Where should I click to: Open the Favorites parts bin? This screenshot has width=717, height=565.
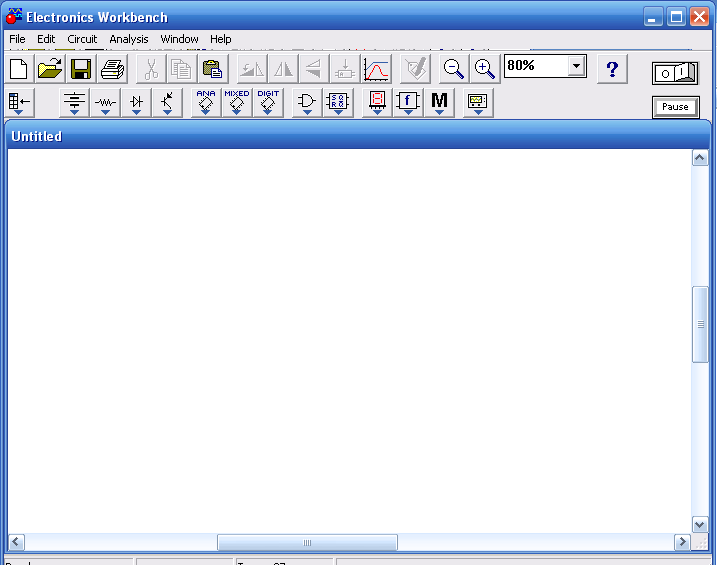pyautogui.click(x=20, y=103)
